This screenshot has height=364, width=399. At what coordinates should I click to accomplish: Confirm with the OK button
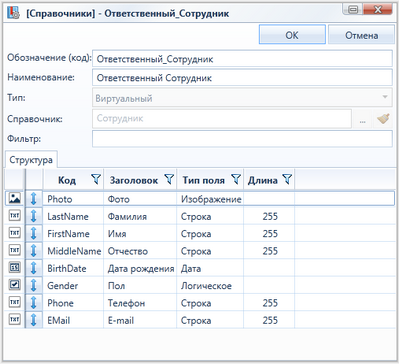(292, 35)
